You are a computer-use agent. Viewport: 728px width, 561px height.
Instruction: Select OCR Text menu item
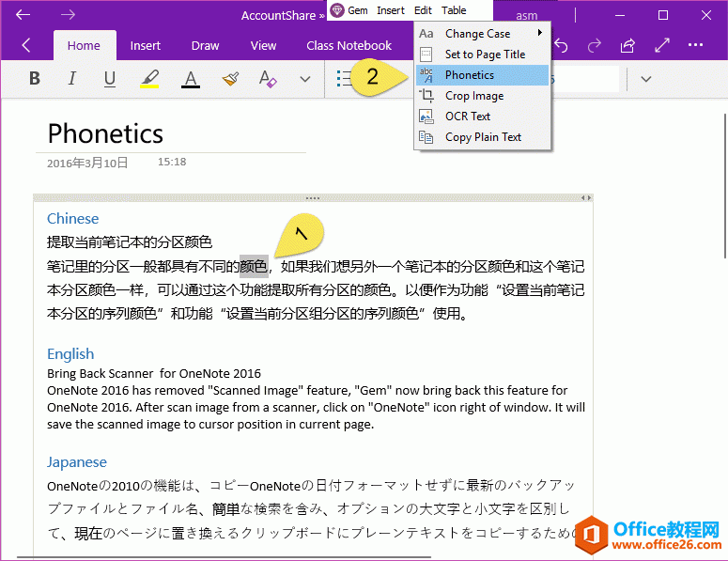pos(482,117)
